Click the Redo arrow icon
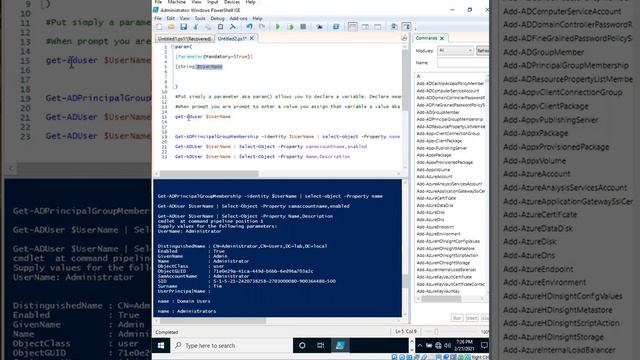The image size is (640, 360). 262,27
